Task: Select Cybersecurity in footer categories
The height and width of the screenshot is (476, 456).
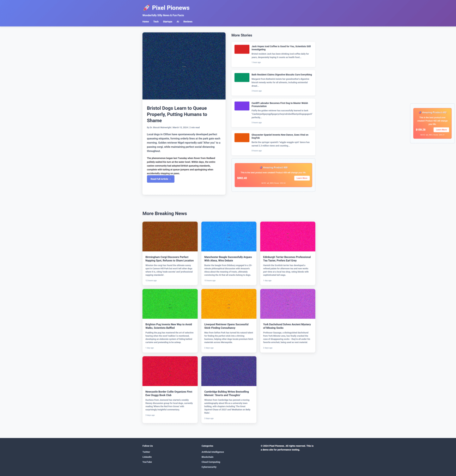Action: coord(209,467)
